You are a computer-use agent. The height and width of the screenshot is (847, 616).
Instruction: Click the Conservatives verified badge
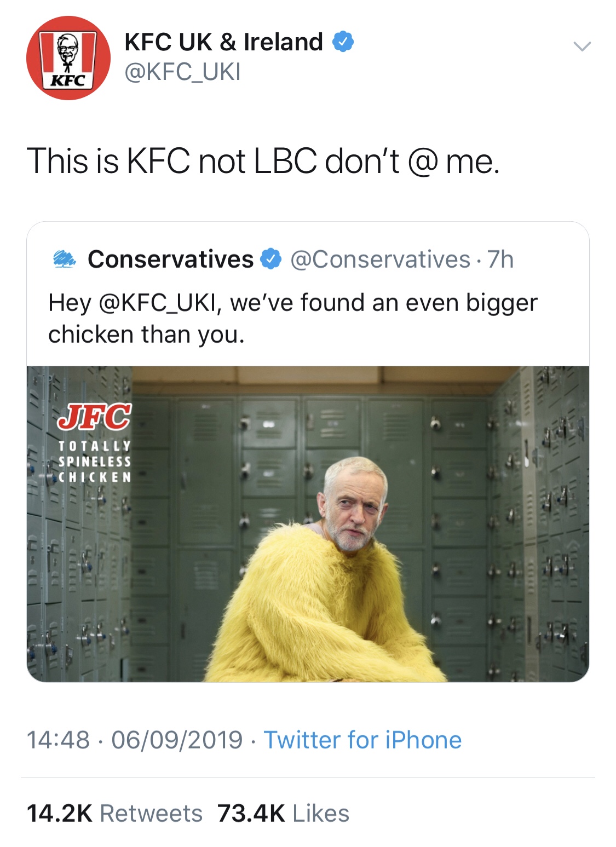click(270, 259)
